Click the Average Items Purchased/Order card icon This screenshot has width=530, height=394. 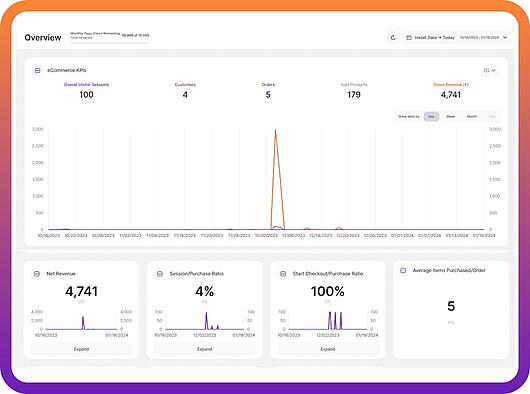403,270
